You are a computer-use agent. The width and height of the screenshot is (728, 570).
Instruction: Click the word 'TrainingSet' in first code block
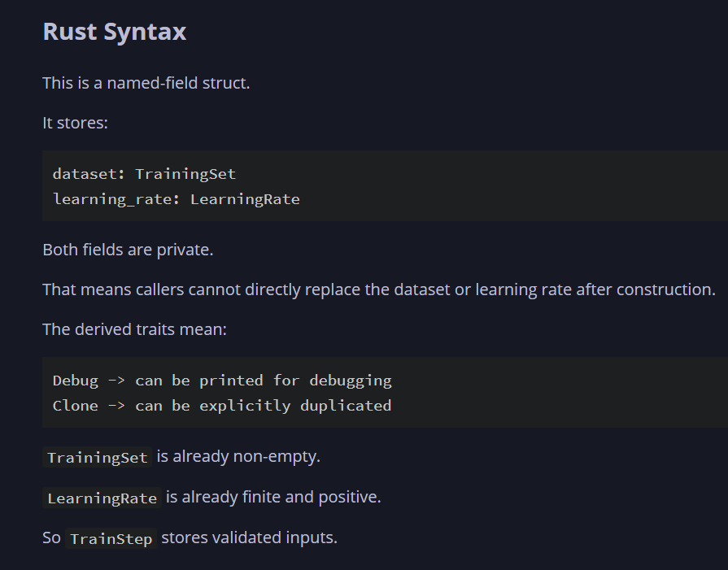(185, 174)
